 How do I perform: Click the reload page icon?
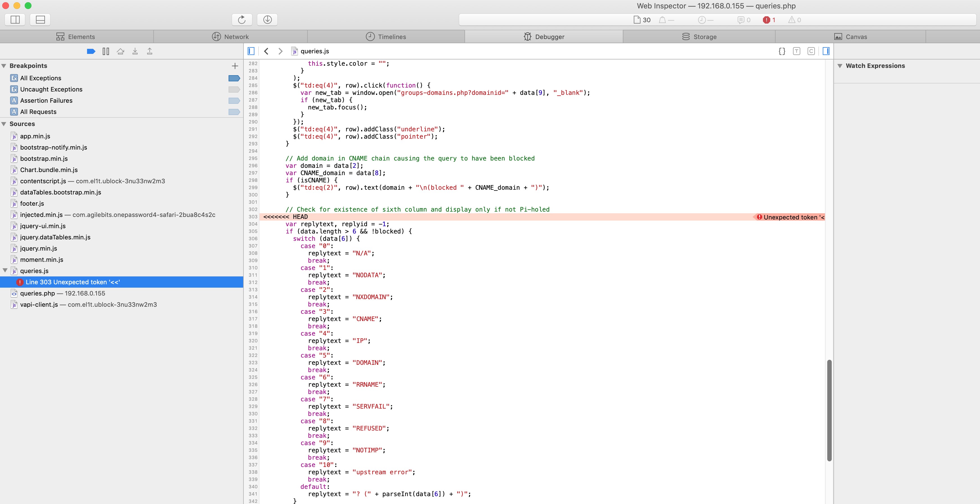pos(241,19)
